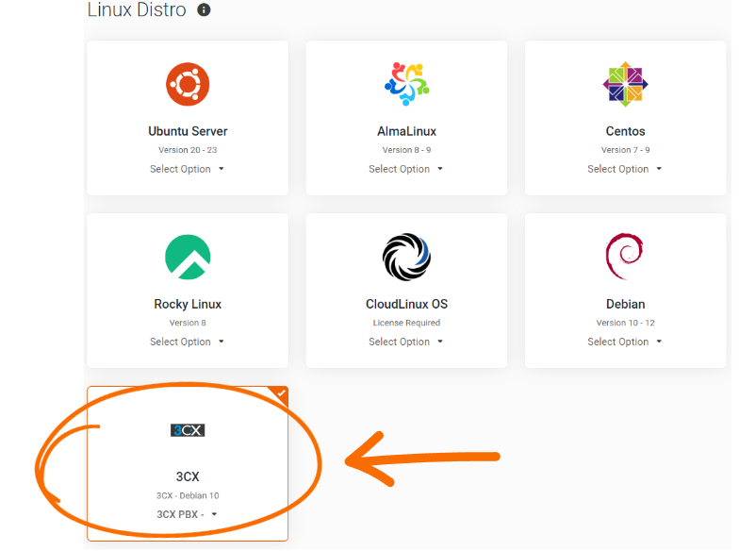Viewport: 756px width, 551px height.
Task: Click the Debian title
Action: coord(625,304)
